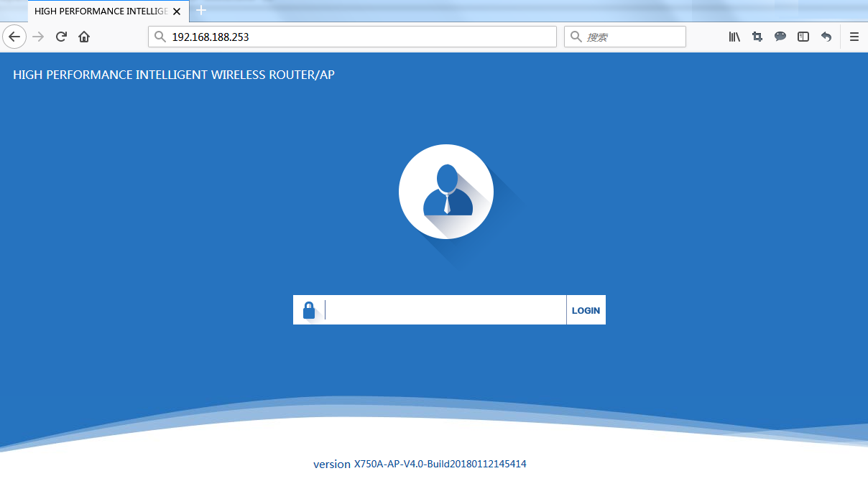The width and height of the screenshot is (868, 481).
Task: Click the browser back arrow button
Action: pyautogui.click(x=14, y=37)
